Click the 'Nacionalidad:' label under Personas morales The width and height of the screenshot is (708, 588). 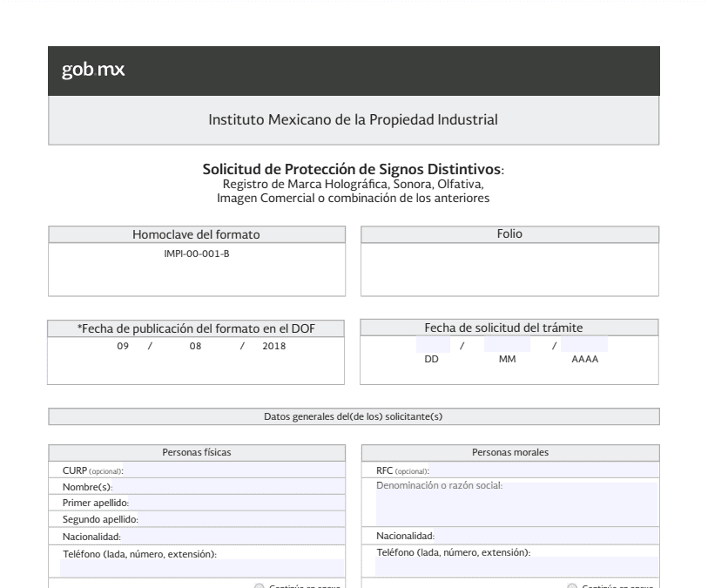[405, 536]
